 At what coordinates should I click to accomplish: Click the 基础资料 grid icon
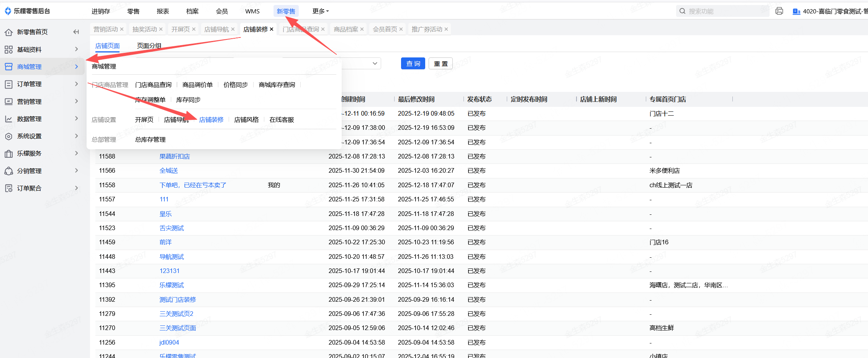point(8,49)
